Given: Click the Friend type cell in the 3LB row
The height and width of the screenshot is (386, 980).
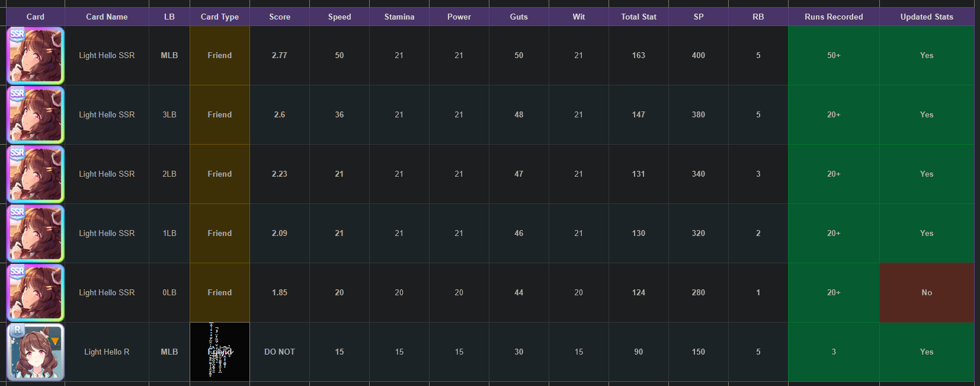Looking at the screenshot, I should (220, 114).
